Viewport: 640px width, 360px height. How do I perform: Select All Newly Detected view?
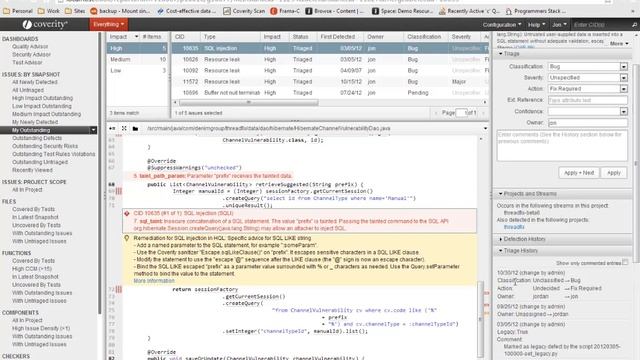pos(35,82)
